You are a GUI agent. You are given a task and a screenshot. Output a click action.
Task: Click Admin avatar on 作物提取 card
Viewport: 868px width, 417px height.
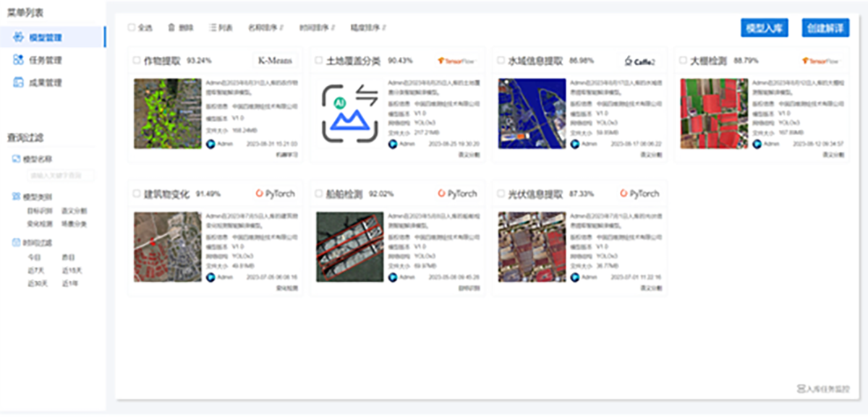coord(211,144)
